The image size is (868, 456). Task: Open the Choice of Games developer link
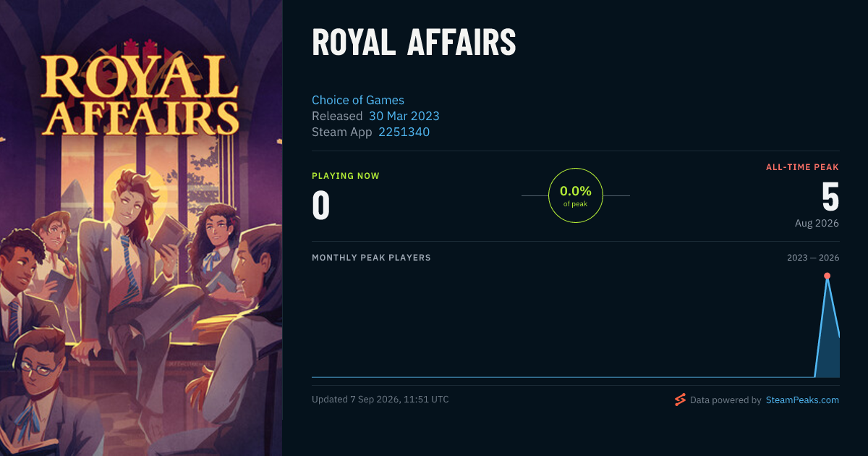[x=358, y=100]
